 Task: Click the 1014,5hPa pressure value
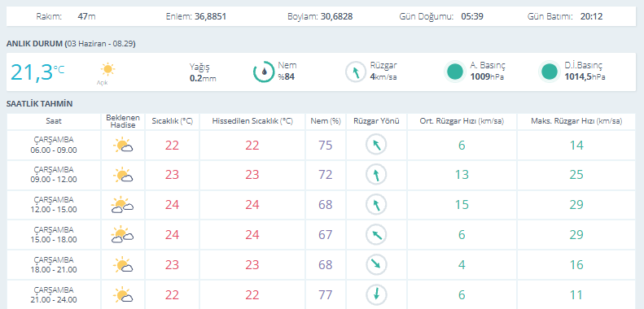click(585, 76)
